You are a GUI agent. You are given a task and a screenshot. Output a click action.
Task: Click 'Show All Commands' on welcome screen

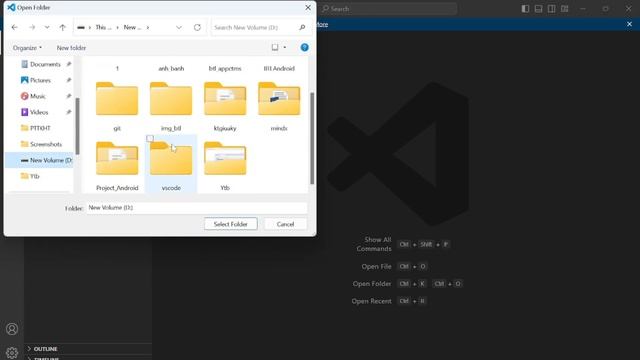point(373,244)
